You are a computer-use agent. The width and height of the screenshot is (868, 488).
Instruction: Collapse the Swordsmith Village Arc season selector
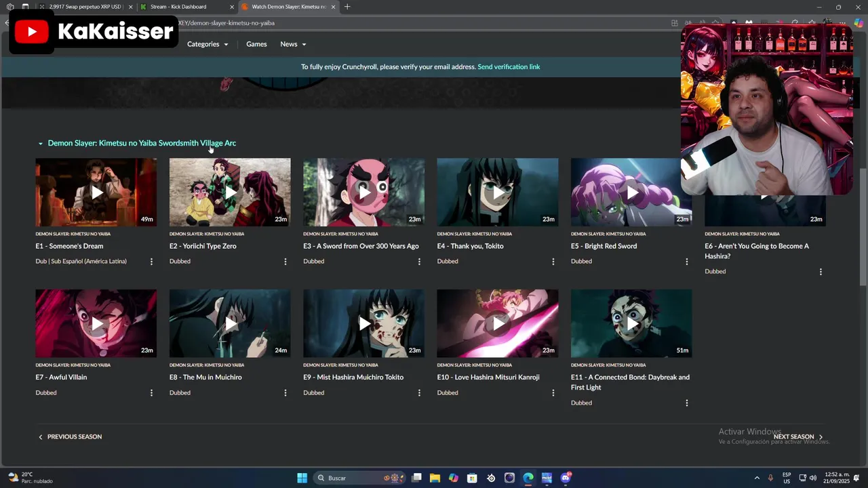pyautogui.click(x=137, y=143)
